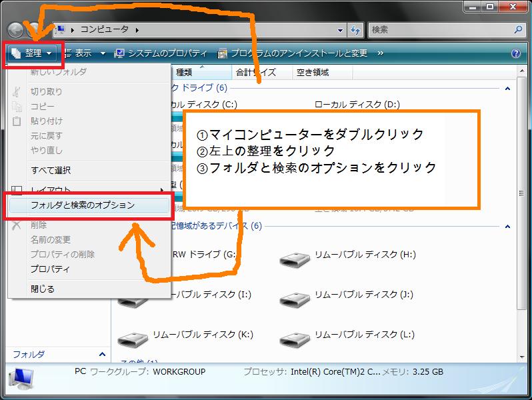532x400 pixels.
Task: Maximize the Explorer window
Action: 490,6
